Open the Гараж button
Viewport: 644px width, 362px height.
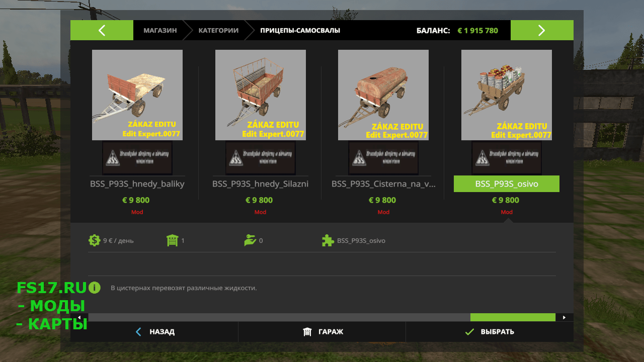(322, 332)
